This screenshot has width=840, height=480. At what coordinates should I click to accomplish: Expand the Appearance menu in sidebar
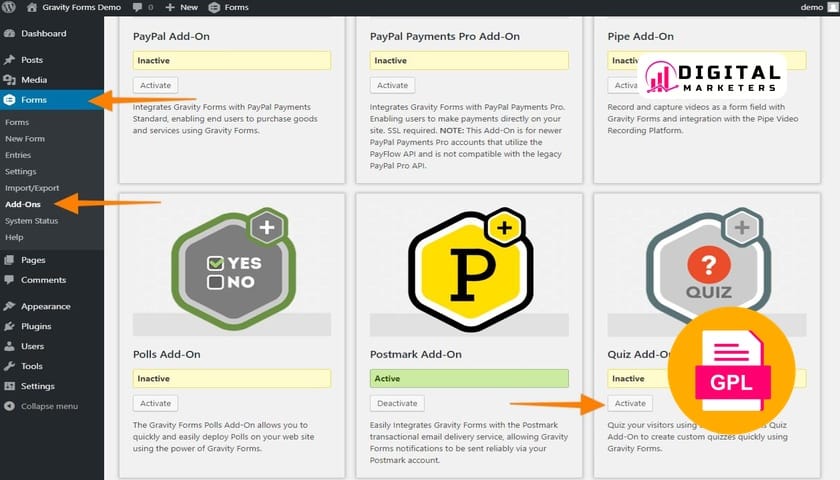coord(45,306)
